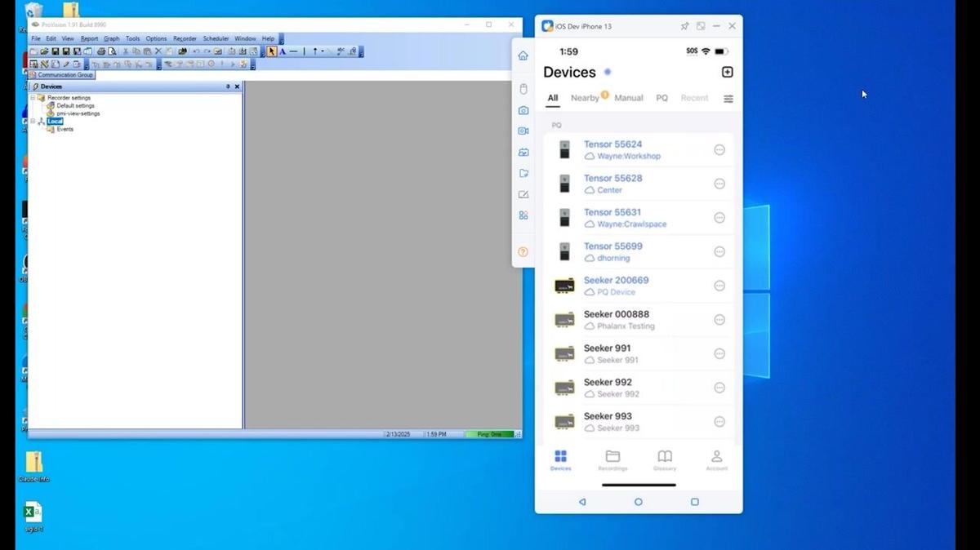Open more options for Seeker 200669
Viewport: 980px width, 550px height.
(x=719, y=286)
